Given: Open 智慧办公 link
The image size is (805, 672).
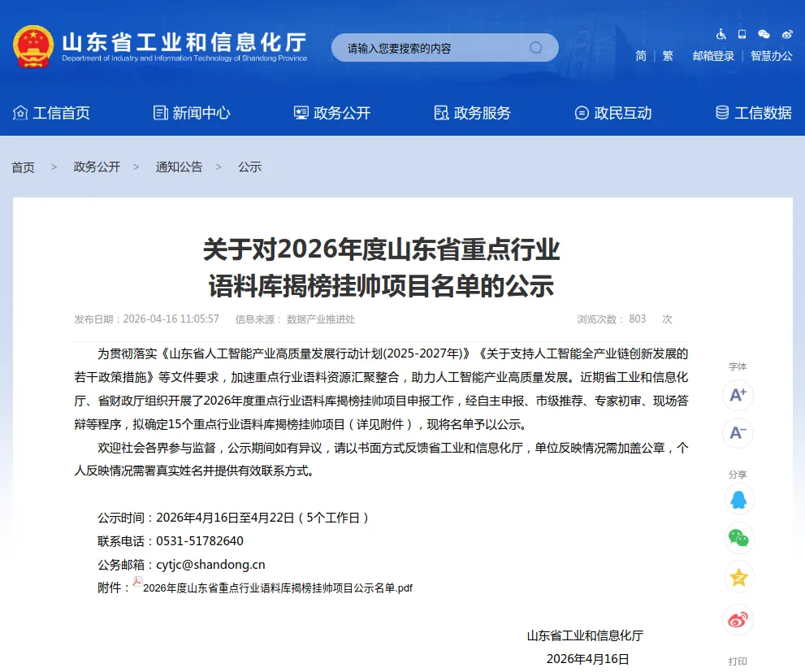Looking at the screenshot, I should click(771, 56).
